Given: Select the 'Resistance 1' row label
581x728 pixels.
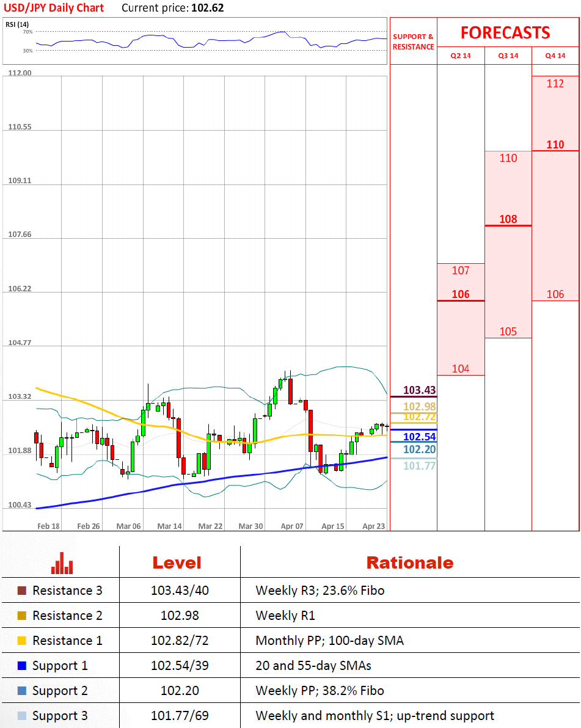Looking at the screenshot, I should (67, 641).
